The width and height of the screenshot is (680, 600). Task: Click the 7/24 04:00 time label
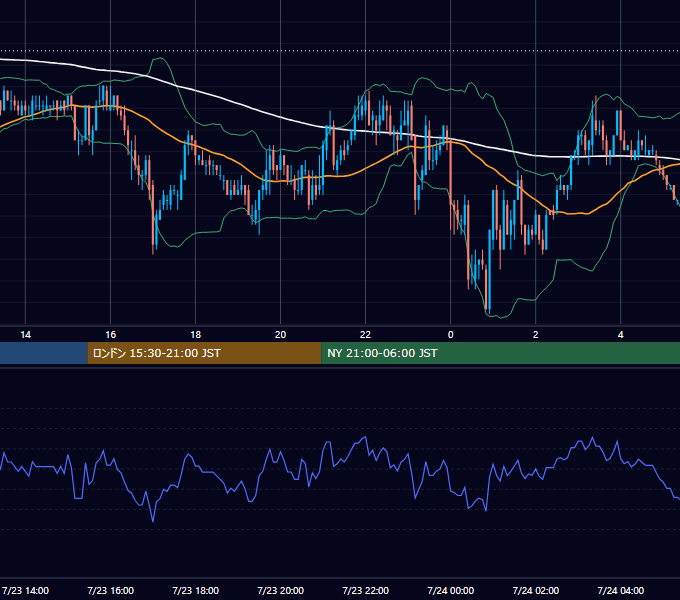click(621, 590)
